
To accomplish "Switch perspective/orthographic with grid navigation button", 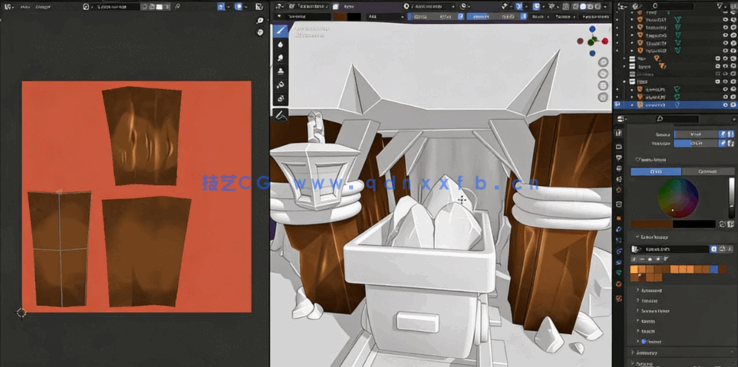I will 603,97.
